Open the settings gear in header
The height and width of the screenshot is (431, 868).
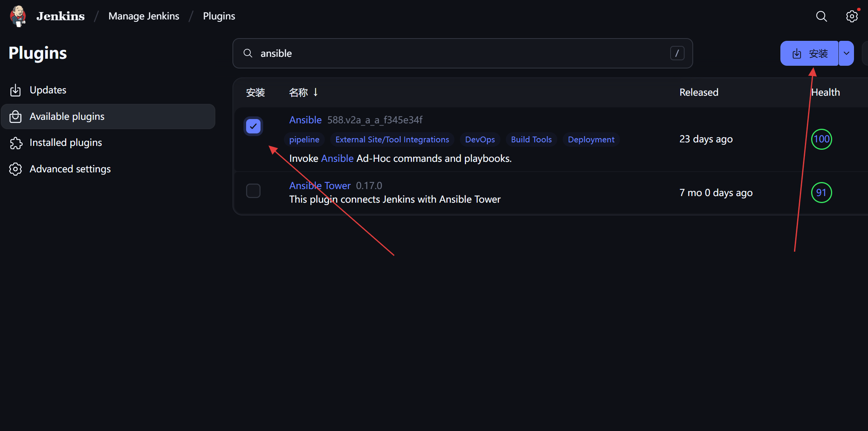[852, 16]
